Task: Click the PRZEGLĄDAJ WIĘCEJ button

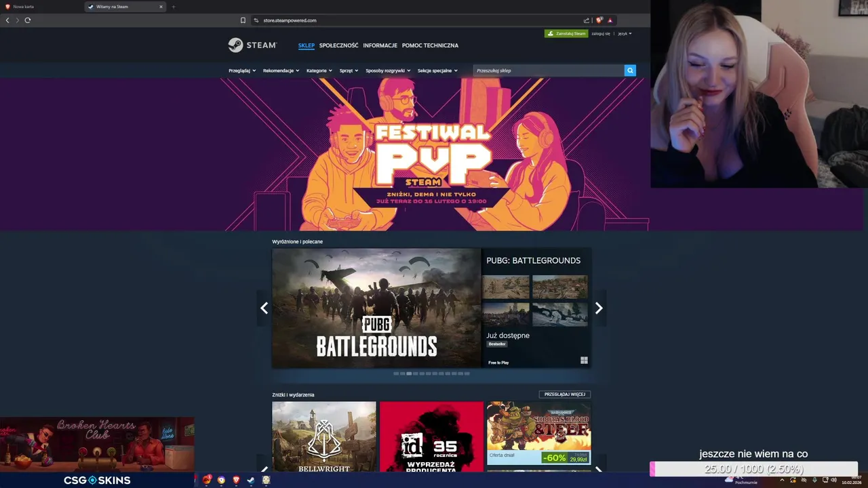Action: point(565,394)
